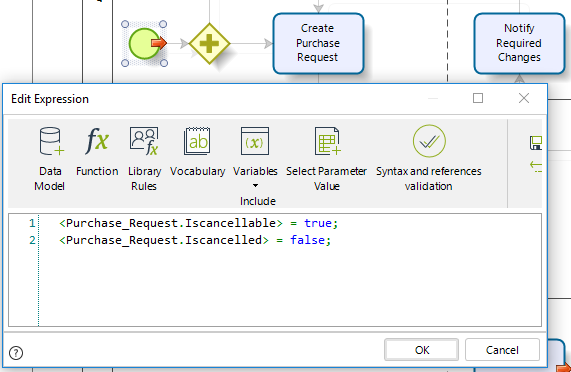Click OK to confirm the expression
The width and height of the screenshot is (571, 372).
[421, 350]
